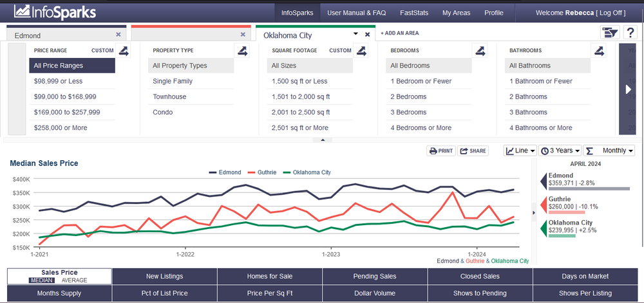Click the share icon beside Price Range

pos(123,50)
